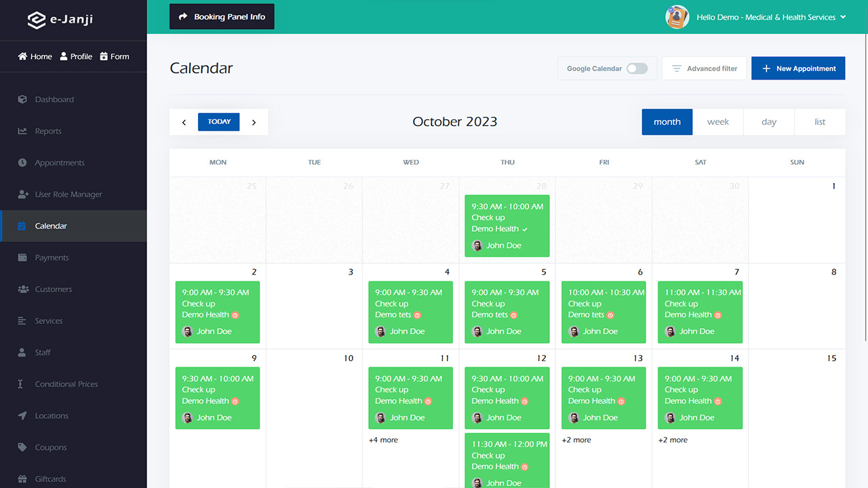Open the Locations arrow icon
The width and height of the screenshot is (868, 488).
(x=22, y=415)
